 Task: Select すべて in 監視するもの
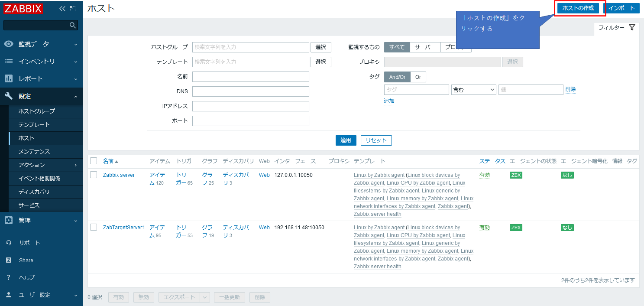point(397,47)
